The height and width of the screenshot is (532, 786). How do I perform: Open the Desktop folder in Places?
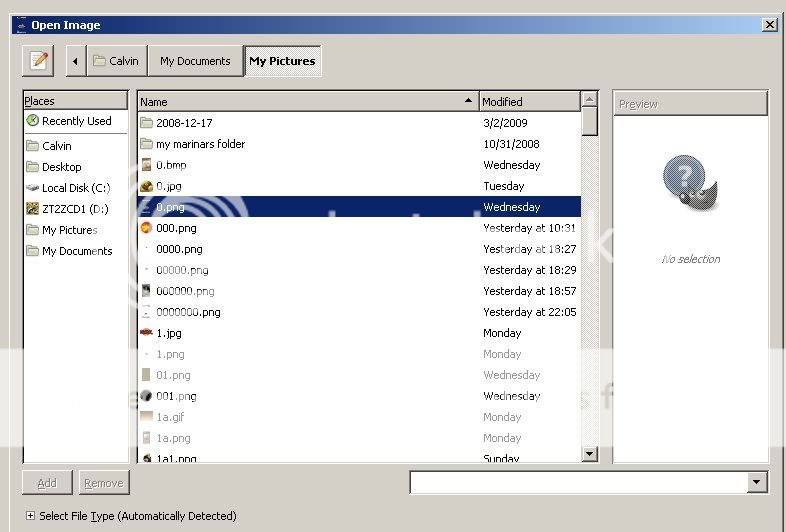click(61, 167)
